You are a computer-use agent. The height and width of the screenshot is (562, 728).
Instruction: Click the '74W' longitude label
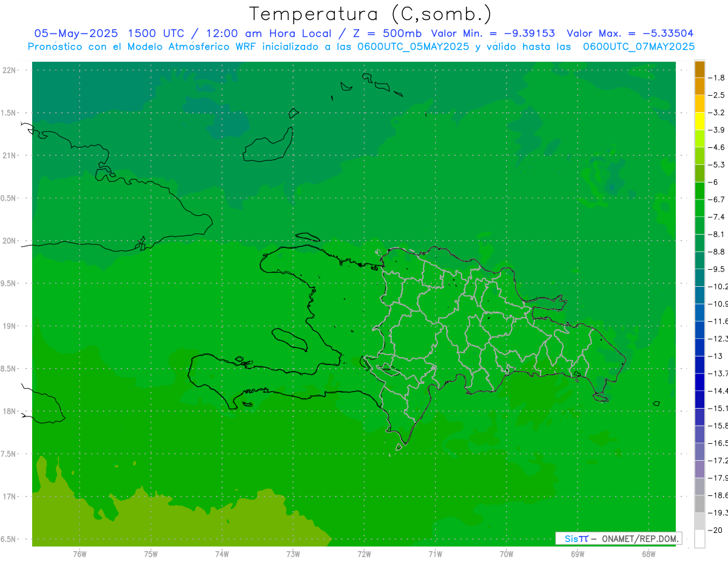[x=221, y=554]
